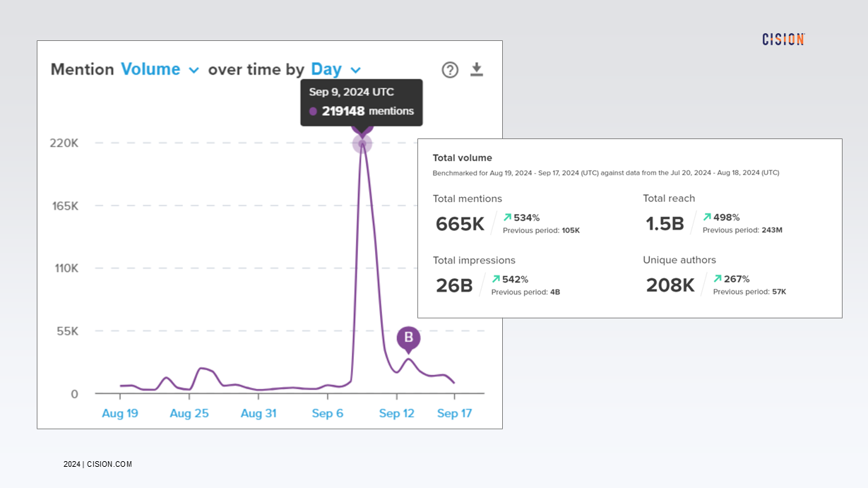Click the green arrow next to 267%
Image resolution: width=868 pixels, height=488 pixels.
point(716,279)
